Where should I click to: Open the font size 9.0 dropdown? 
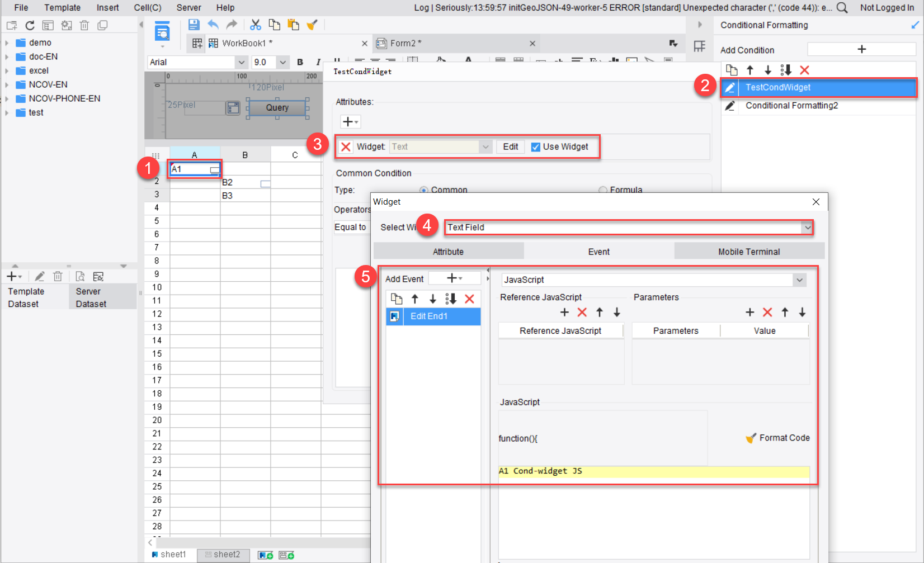(x=282, y=62)
